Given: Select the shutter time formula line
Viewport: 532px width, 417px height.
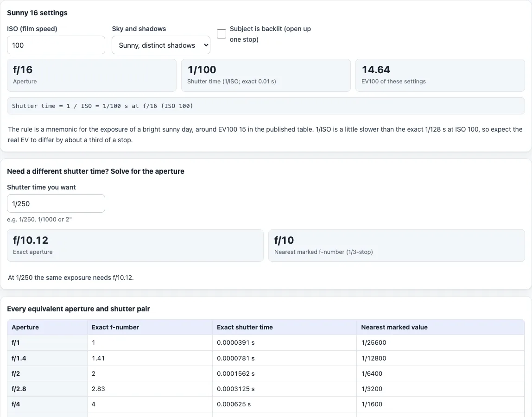Looking at the screenshot, I should tap(266, 106).
